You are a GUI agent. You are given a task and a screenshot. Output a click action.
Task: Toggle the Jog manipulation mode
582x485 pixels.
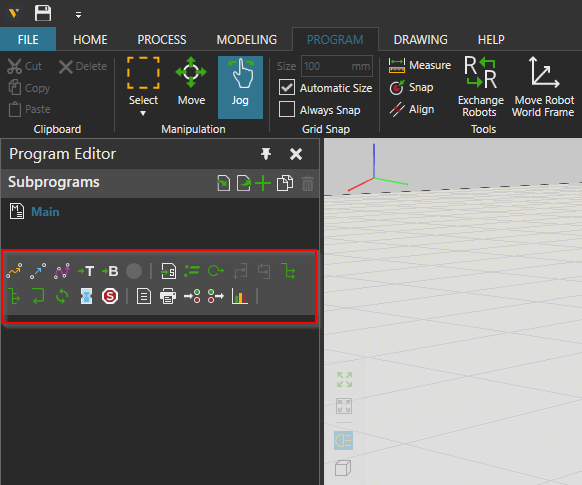pos(240,87)
